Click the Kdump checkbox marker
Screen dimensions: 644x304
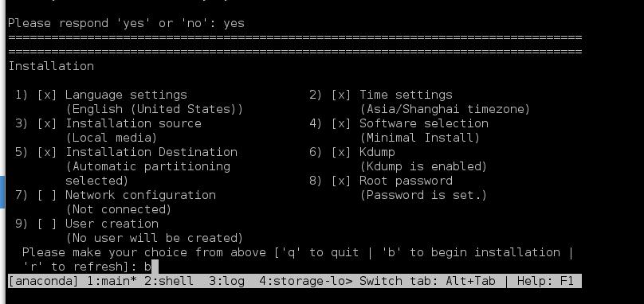tap(341, 152)
